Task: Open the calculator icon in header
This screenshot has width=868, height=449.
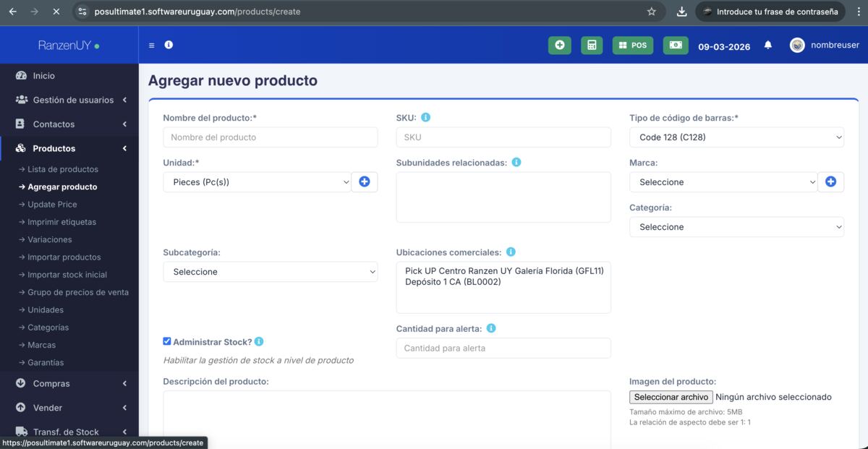Action: (x=592, y=45)
